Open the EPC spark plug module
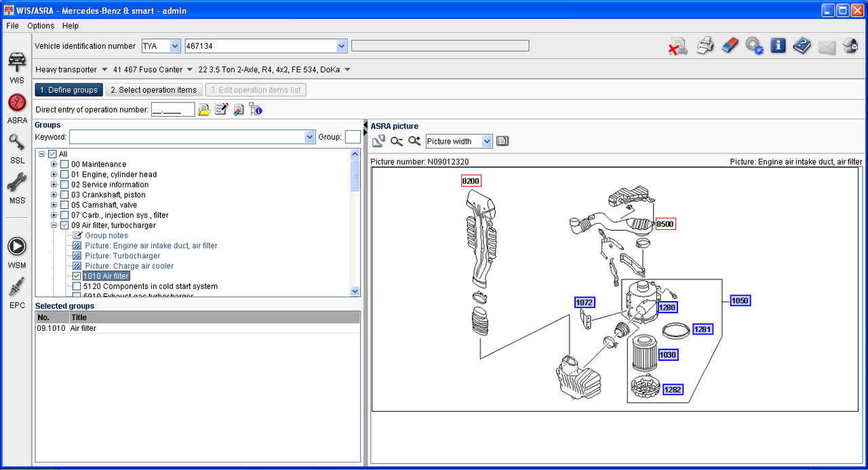 coord(16,293)
